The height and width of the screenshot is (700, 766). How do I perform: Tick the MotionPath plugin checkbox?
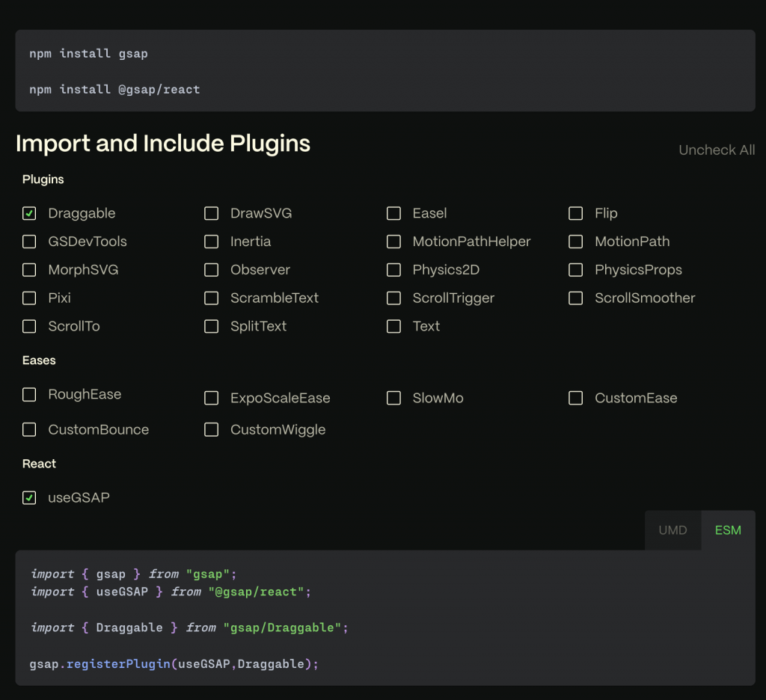(575, 242)
